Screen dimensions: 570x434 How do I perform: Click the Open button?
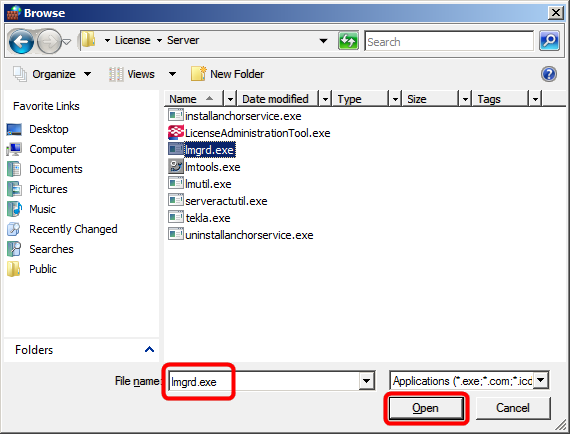(x=426, y=408)
